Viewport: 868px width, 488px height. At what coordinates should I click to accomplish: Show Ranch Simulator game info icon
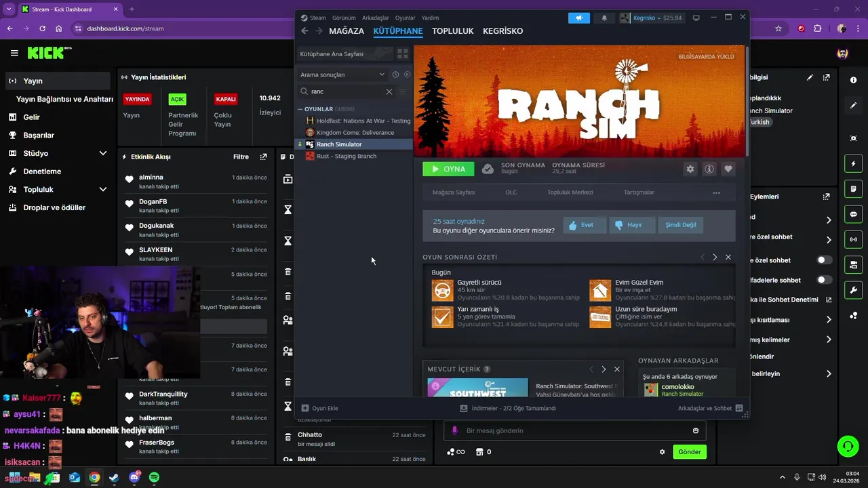pos(709,169)
